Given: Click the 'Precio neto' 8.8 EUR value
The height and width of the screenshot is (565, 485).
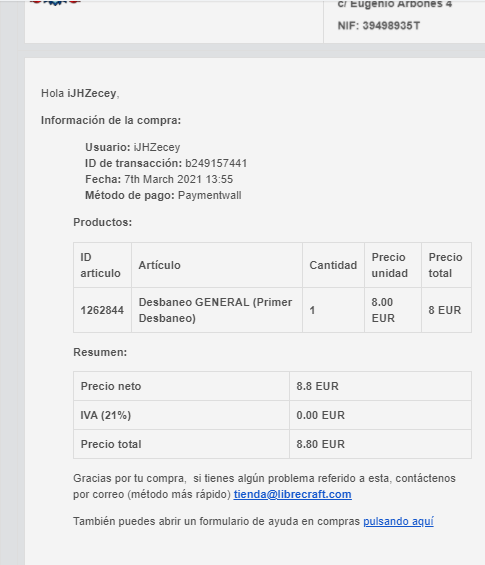Looking at the screenshot, I should click(317, 386).
